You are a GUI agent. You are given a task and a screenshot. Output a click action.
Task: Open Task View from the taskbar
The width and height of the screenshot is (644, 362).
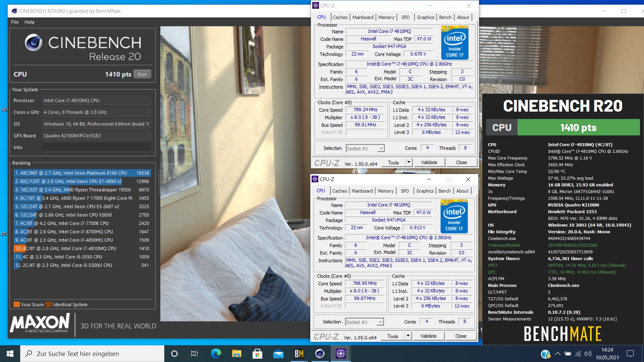click(x=195, y=354)
